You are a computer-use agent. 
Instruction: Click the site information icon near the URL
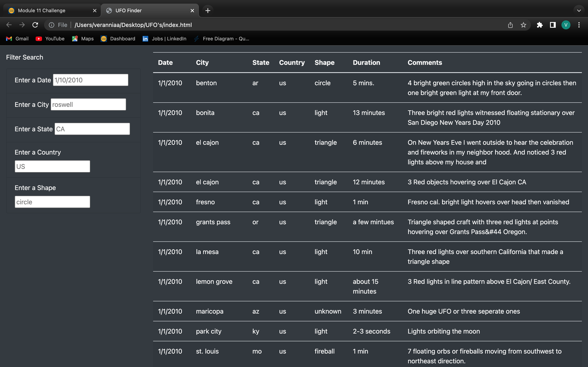tap(52, 25)
